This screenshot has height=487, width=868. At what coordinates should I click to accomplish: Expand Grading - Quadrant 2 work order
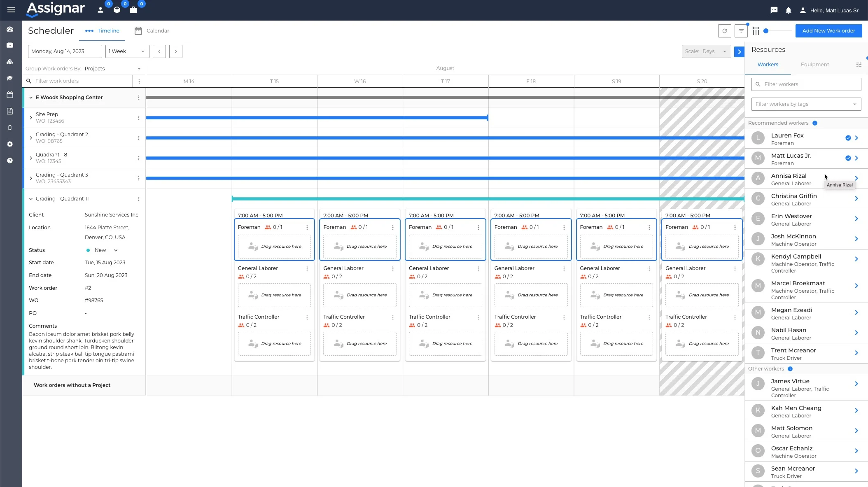pyautogui.click(x=31, y=138)
